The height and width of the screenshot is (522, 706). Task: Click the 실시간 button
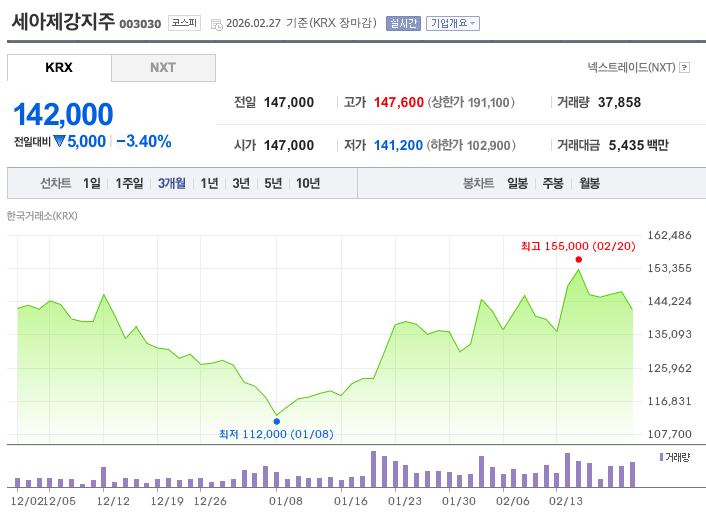403,23
